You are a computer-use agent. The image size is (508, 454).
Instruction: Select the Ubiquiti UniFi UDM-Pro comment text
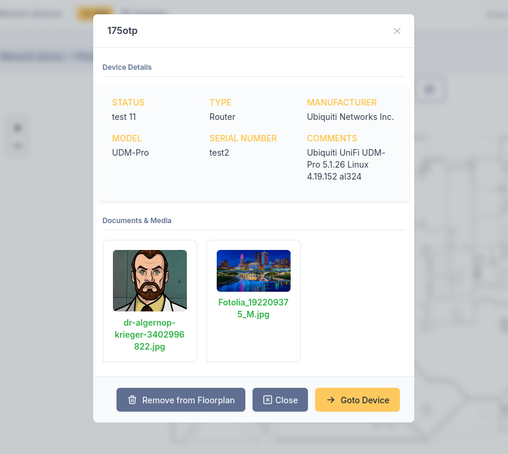346,165
